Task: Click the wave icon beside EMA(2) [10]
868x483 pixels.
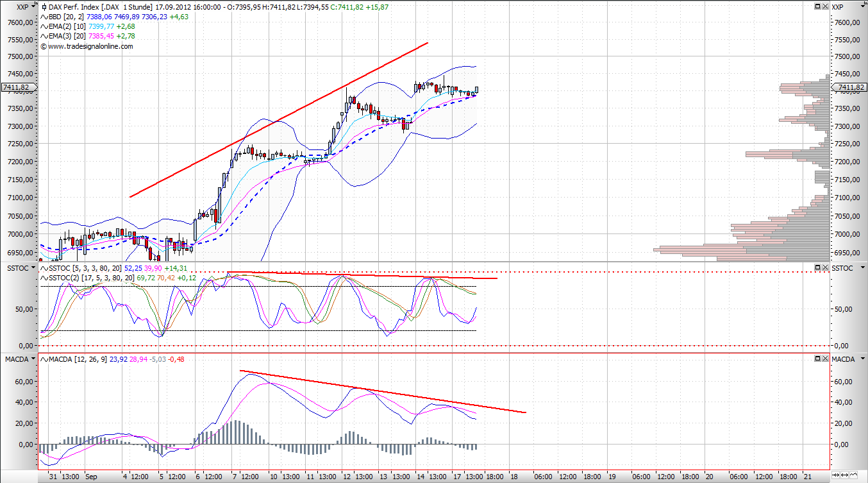Action: 44,26
